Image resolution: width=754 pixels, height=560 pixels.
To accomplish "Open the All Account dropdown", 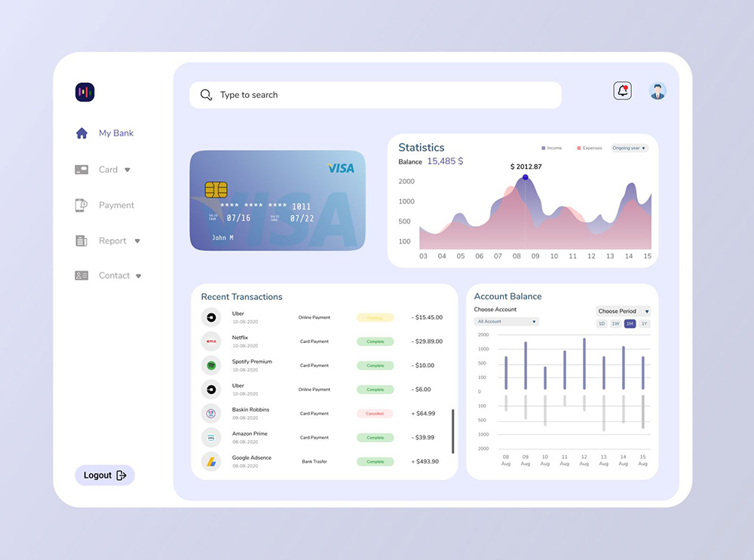I will (x=507, y=322).
